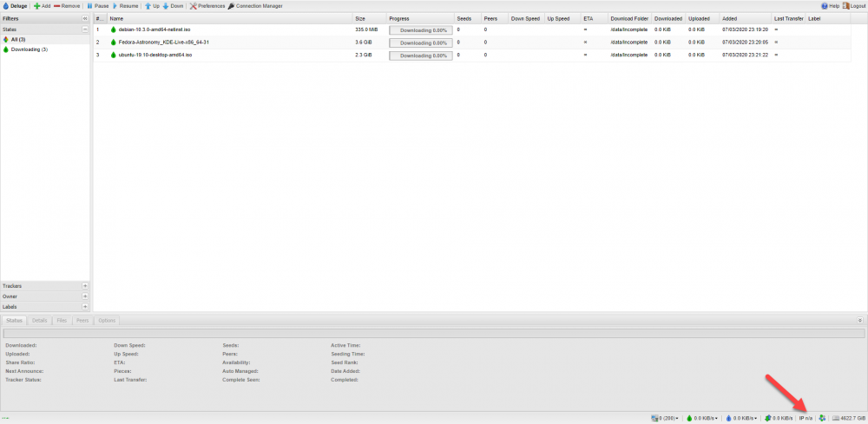Click /data/incomplete folder of debian row
868x424 pixels.
628,29
